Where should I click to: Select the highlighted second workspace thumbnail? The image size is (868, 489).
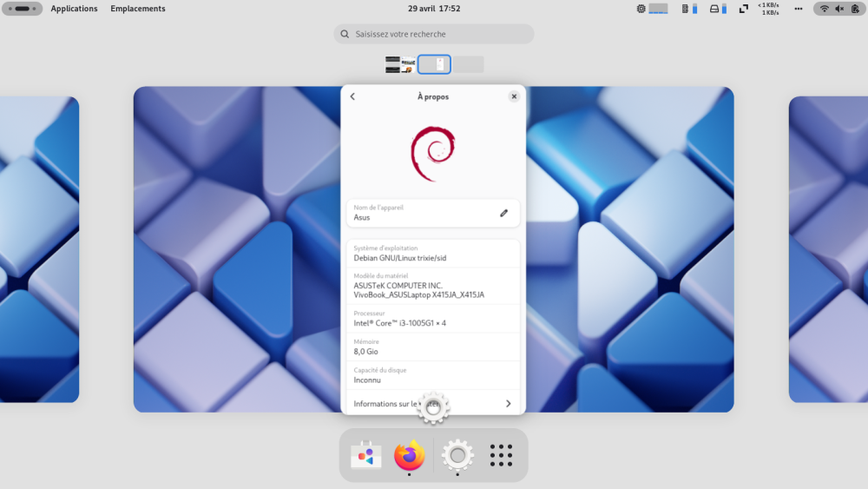click(434, 64)
